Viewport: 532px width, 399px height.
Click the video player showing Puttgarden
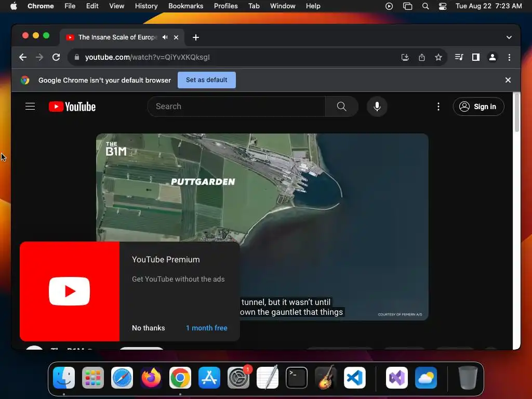pyautogui.click(x=262, y=227)
